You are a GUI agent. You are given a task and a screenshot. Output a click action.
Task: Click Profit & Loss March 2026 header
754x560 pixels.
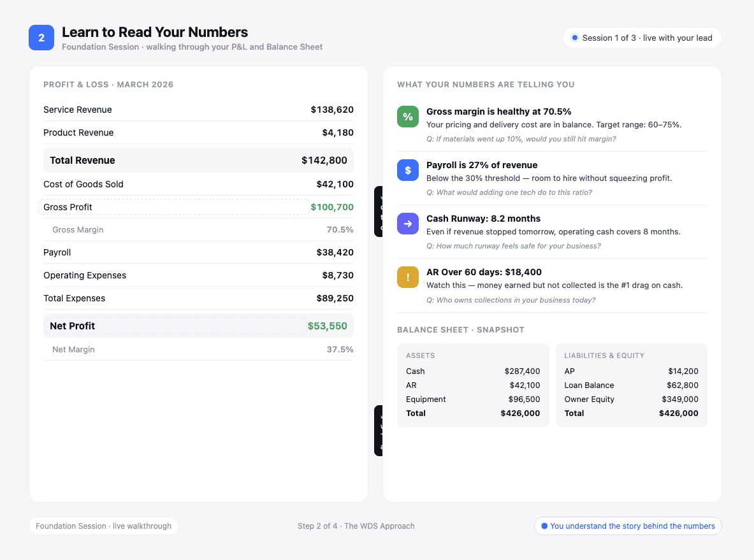(108, 85)
